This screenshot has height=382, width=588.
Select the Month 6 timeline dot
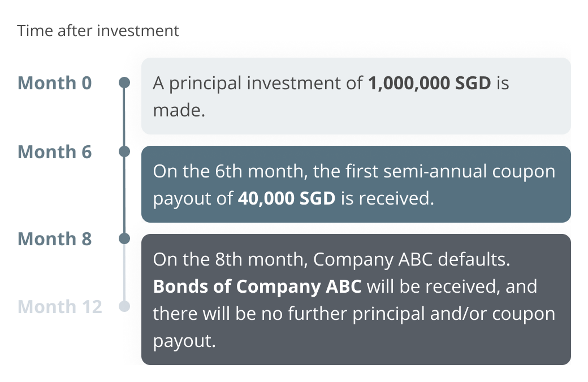124,151
